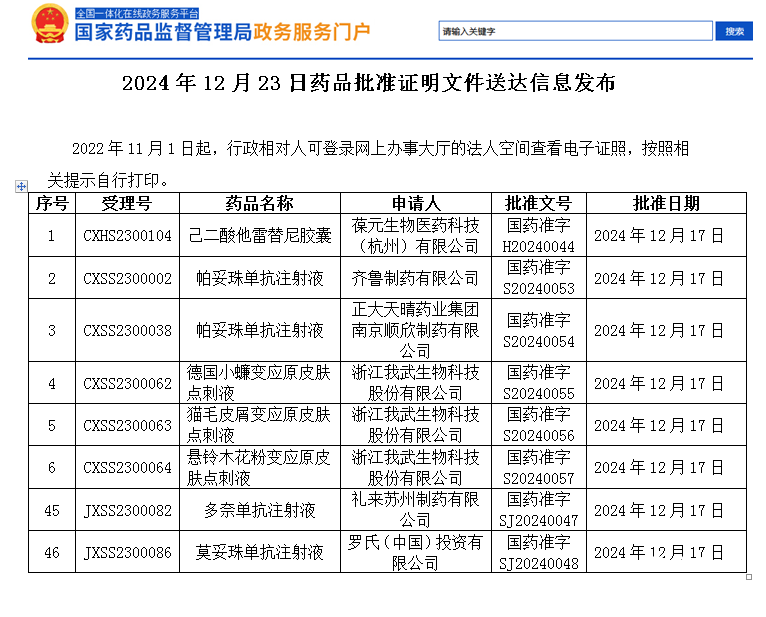Click the 批准日期 column header
Viewport: 766px width, 617px height.
point(666,203)
